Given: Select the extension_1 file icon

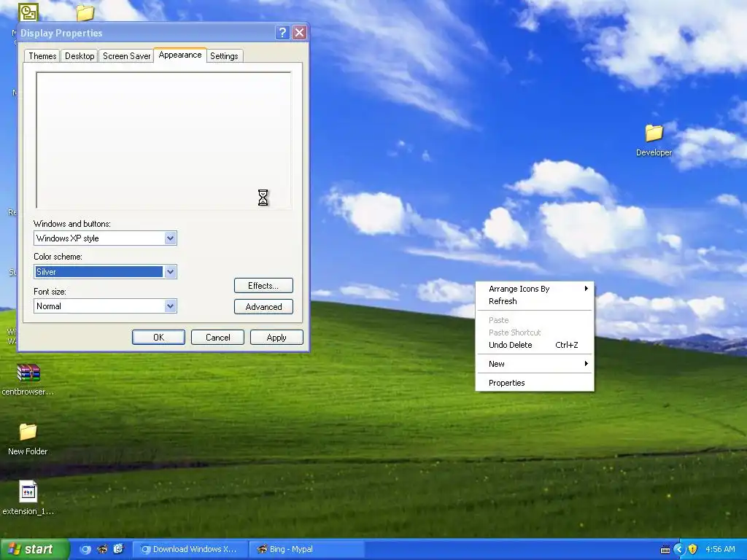Looking at the screenshot, I should click(28, 491).
